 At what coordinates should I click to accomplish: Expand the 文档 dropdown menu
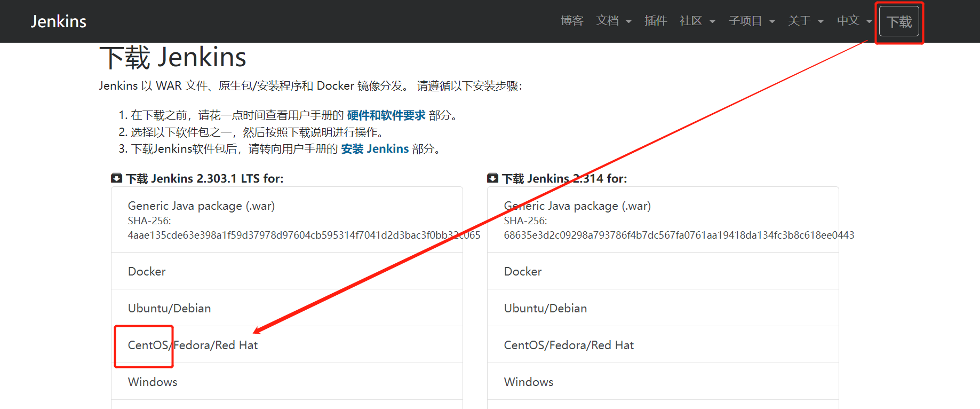[x=614, y=21]
